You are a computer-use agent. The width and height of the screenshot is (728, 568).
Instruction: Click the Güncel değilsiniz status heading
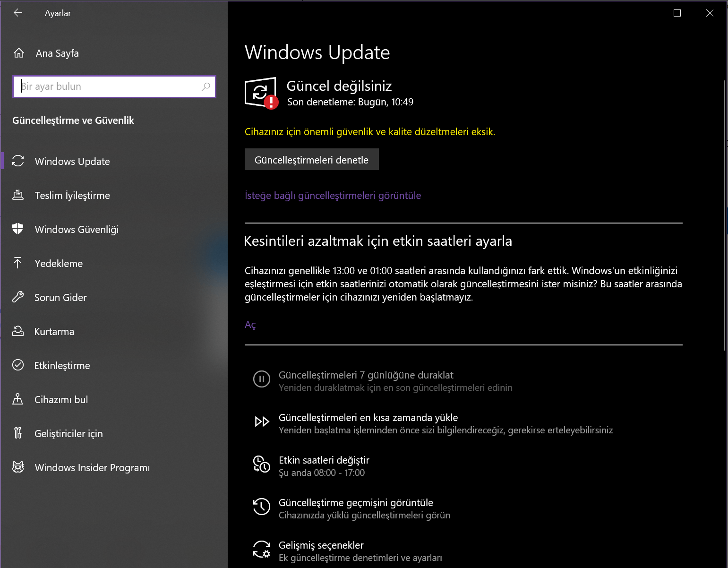[x=339, y=86]
